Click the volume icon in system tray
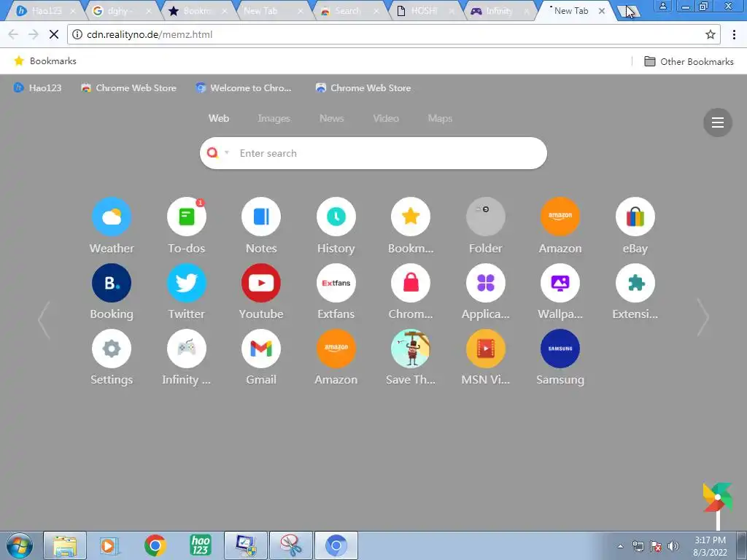This screenshot has width=747, height=560. tap(673, 546)
